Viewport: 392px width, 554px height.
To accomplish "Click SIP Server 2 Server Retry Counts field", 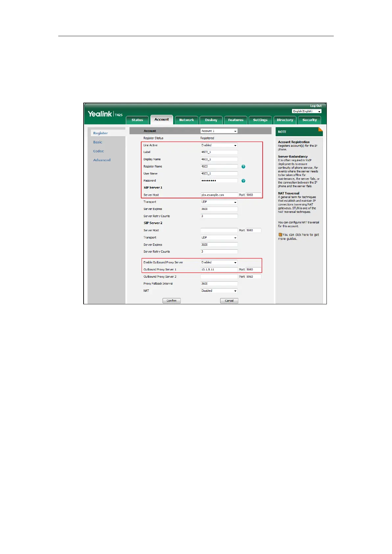I will [x=219, y=252].
